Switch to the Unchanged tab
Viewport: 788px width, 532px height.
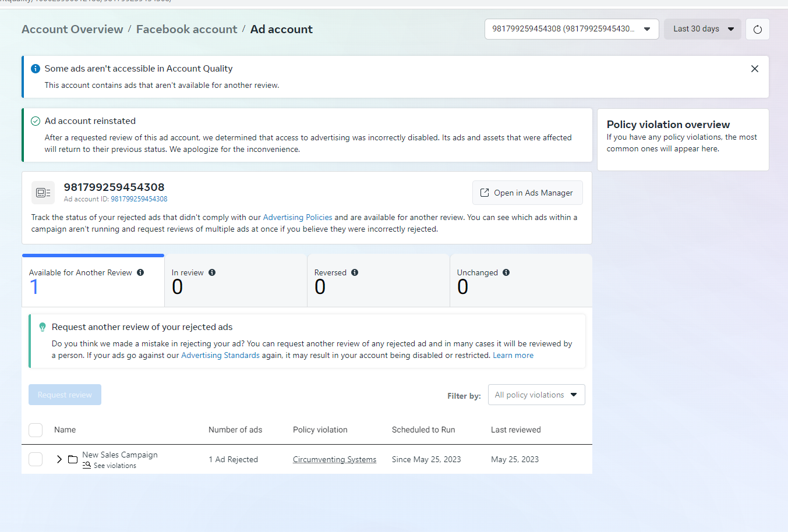coord(521,281)
